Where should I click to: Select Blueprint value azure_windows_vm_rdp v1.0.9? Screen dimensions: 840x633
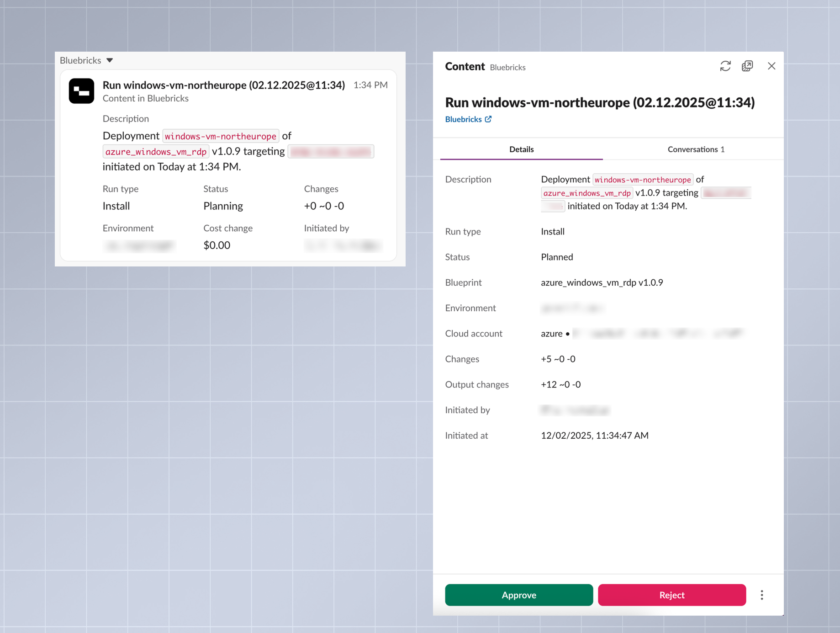[x=602, y=282]
